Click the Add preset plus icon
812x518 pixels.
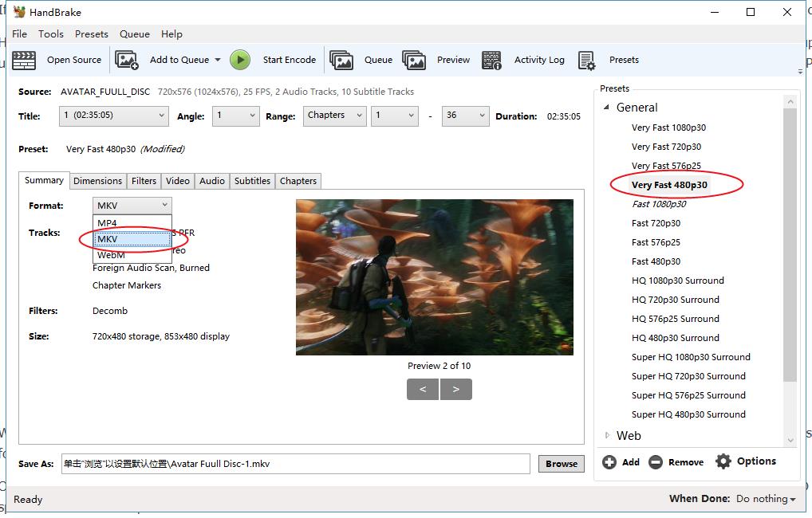coord(609,462)
